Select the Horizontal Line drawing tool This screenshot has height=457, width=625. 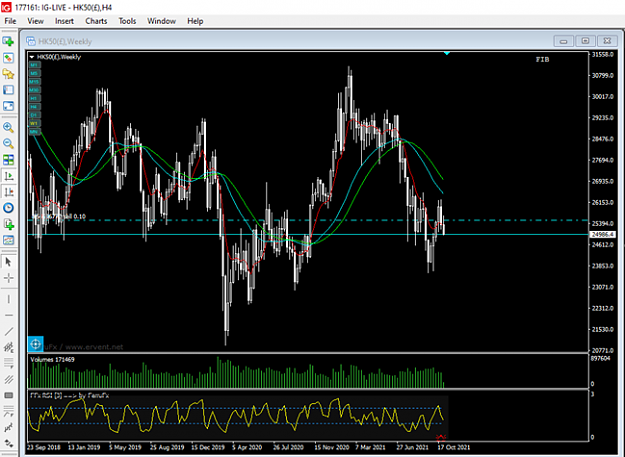[x=8, y=315]
